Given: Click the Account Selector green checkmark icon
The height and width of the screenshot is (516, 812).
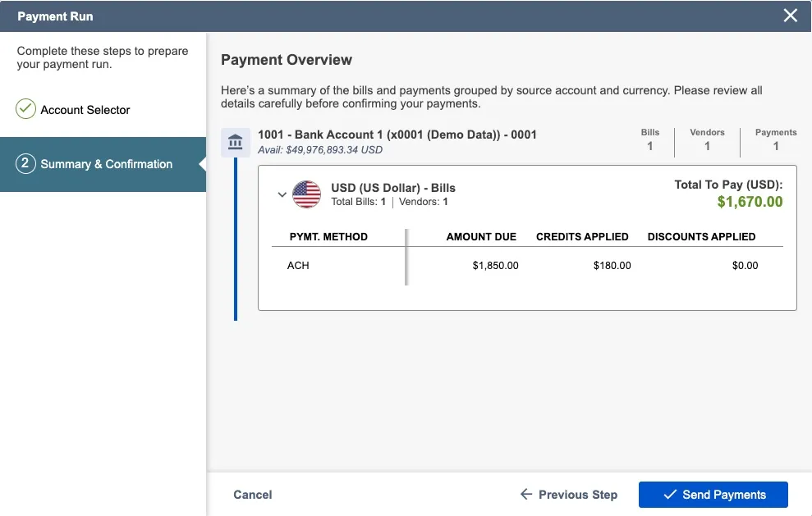Looking at the screenshot, I should coord(25,109).
